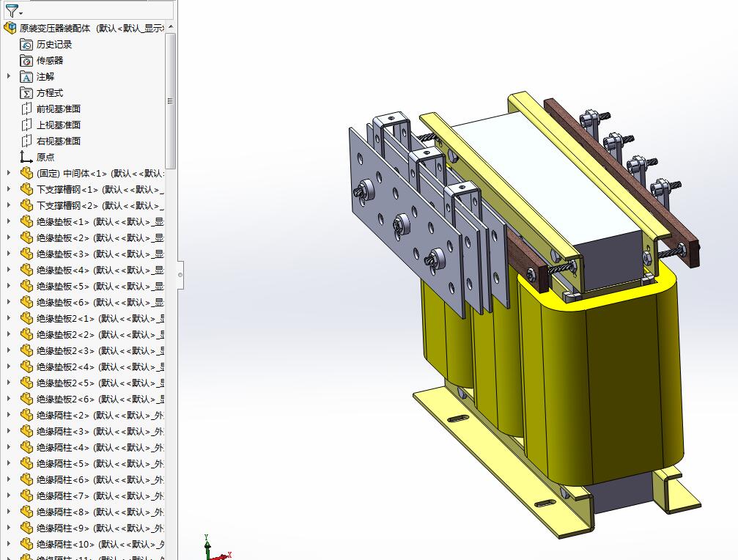Click the feature tree vertical scrollbar
The width and height of the screenshot is (738, 560).
171,100
